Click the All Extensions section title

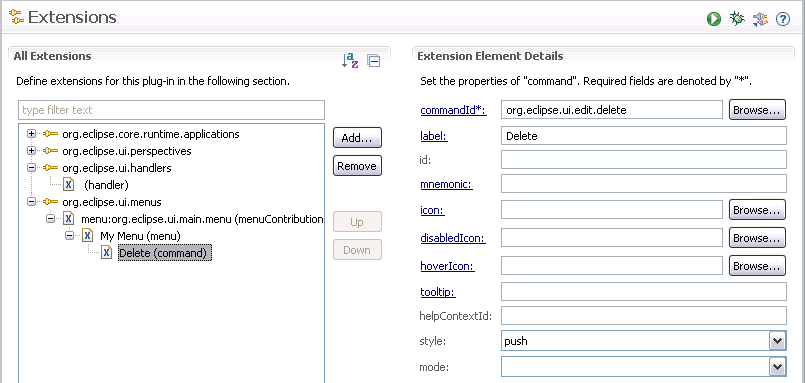[x=52, y=56]
